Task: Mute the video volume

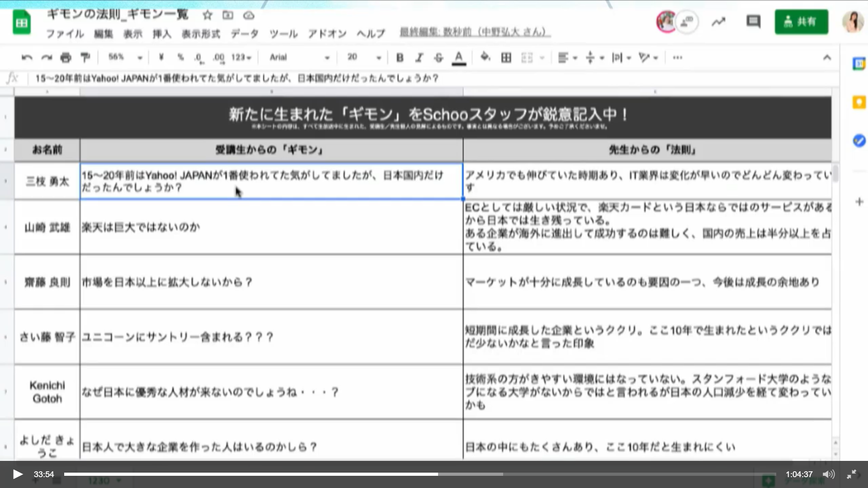Action: (x=828, y=474)
